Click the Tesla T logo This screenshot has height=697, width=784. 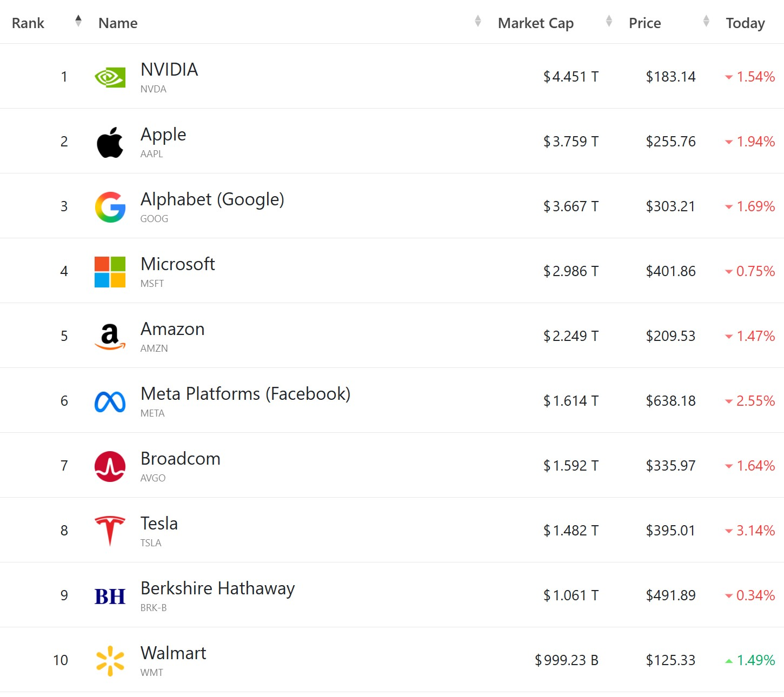tap(110, 531)
